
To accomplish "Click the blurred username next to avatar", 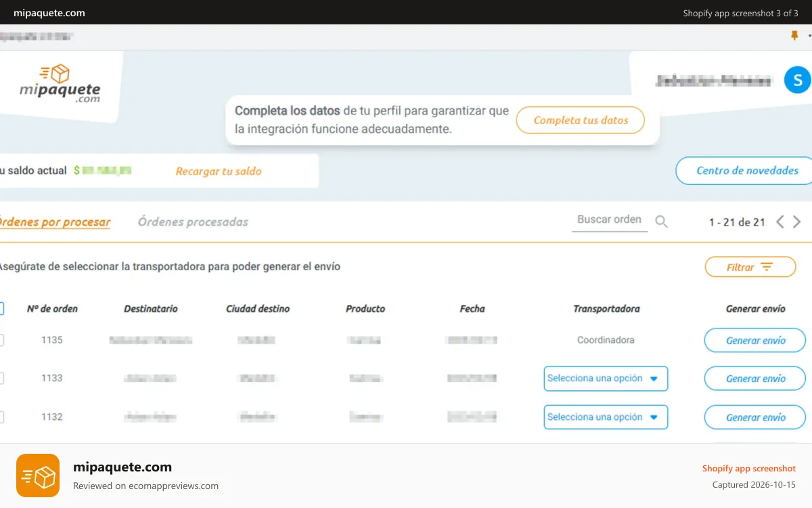I will click(714, 81).
